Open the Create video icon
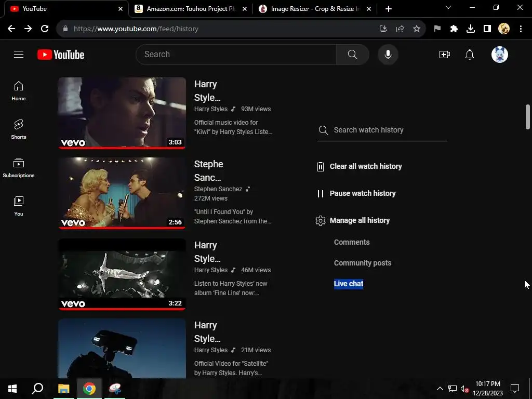The image size is (532, 399). tap(445, 54)
